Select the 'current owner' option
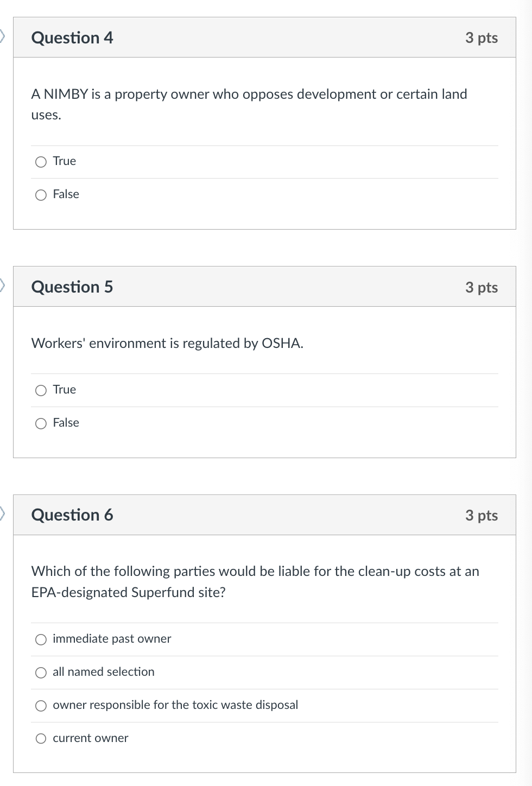 41,739
